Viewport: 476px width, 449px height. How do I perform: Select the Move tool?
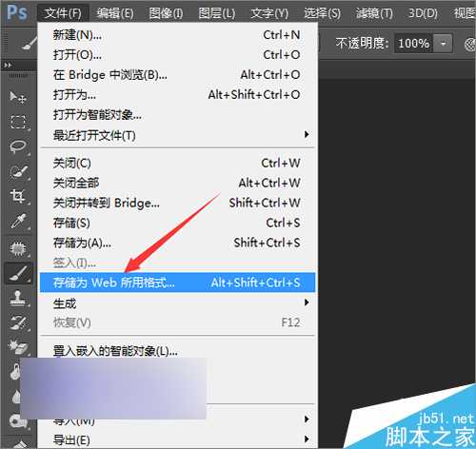17,97
